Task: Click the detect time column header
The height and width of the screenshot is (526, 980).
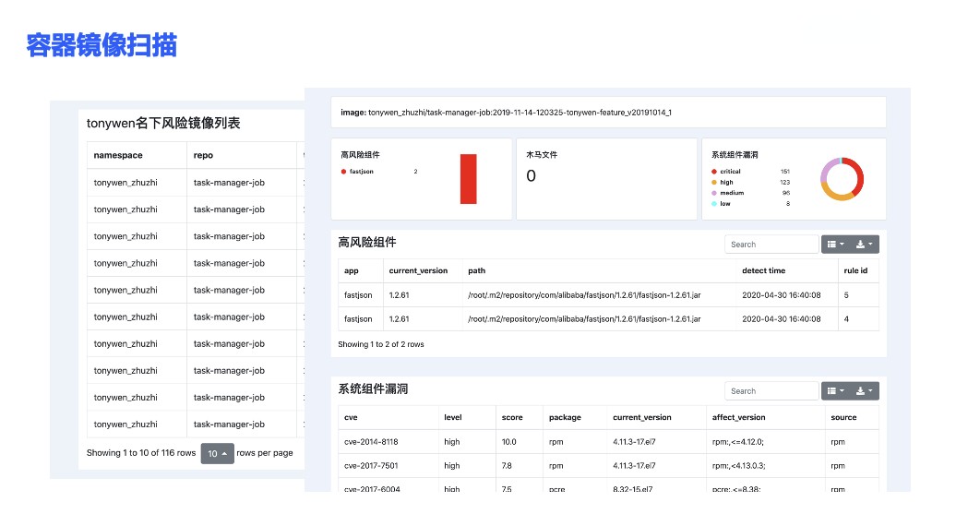Action: pyautogui.click(x=763, y=271)
